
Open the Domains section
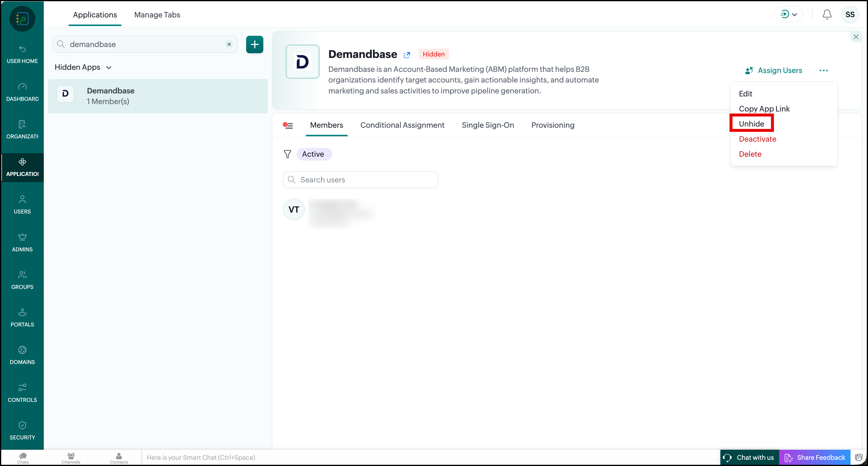[22, 355]
